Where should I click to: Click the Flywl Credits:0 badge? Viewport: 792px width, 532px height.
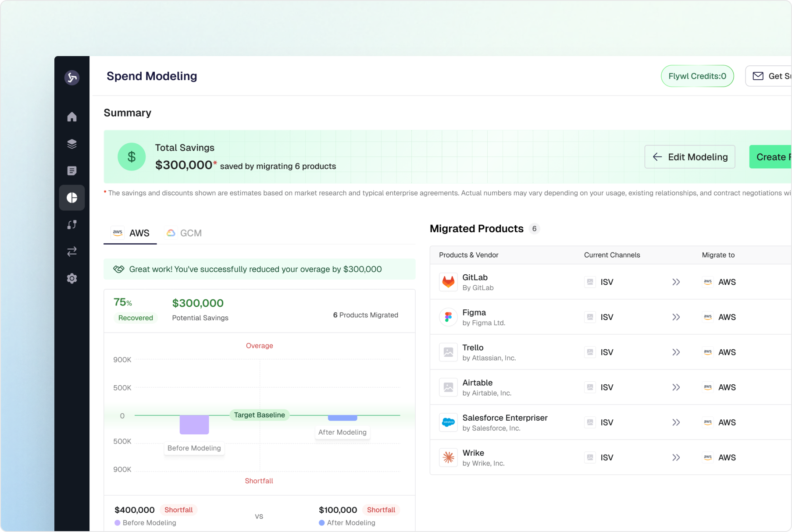tap(697, 76)
